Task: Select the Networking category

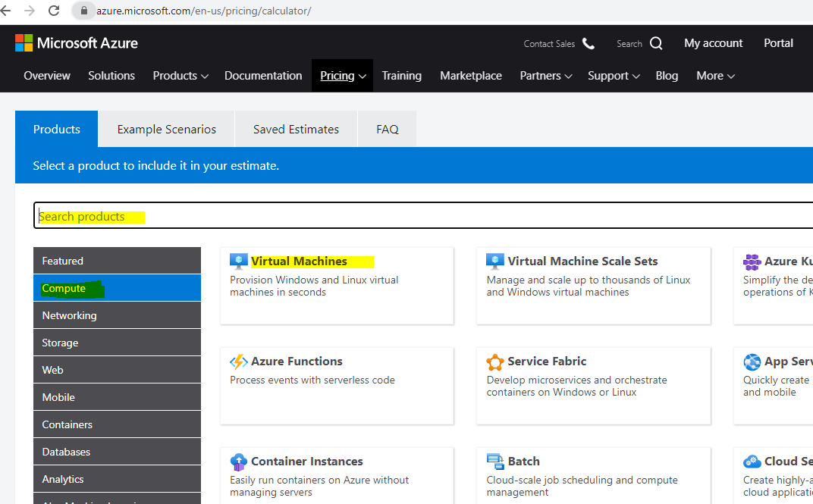Action: coord(118,315)
